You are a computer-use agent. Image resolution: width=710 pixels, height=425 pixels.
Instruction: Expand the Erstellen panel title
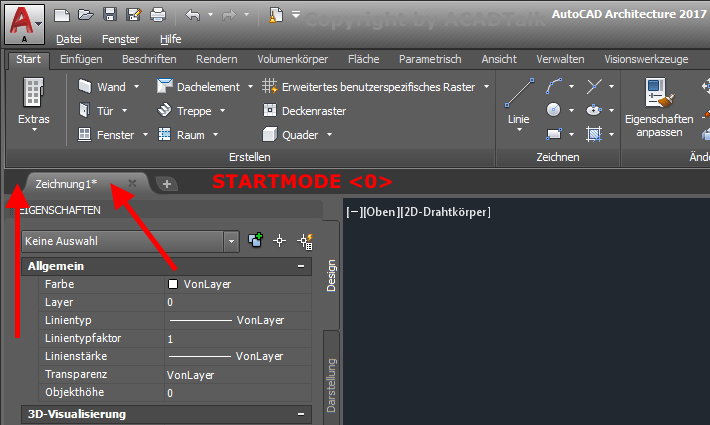pyautogui.click(x=249, y=157)
